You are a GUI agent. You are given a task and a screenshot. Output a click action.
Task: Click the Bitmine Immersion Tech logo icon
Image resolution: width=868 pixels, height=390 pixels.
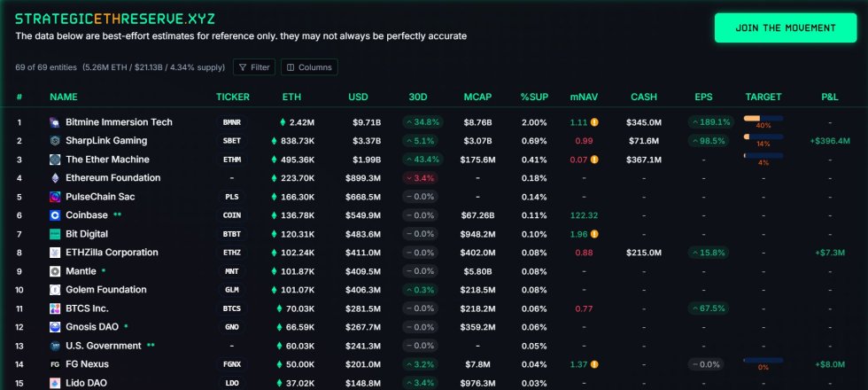click(55, 122)
